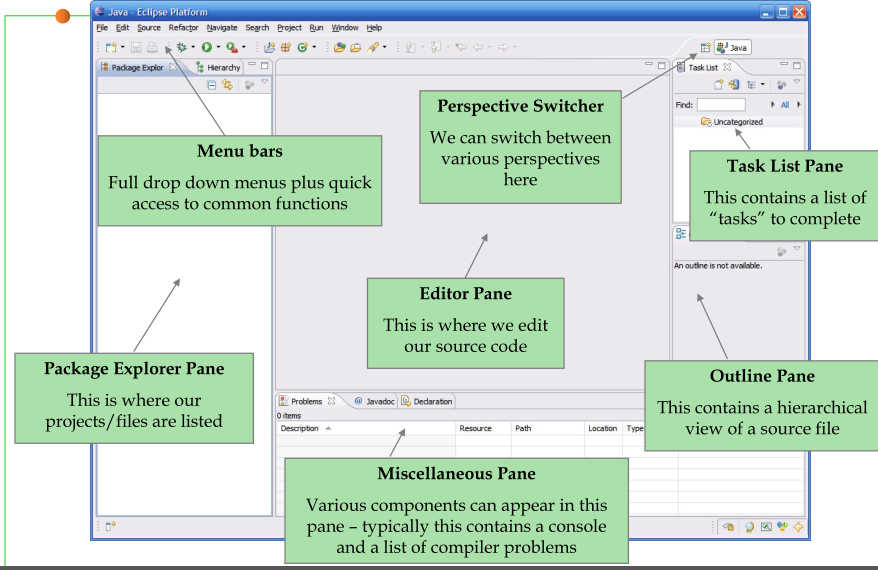
Task: Click Collapse All in Package Explorer toolbar
Action: coord(211,85)
